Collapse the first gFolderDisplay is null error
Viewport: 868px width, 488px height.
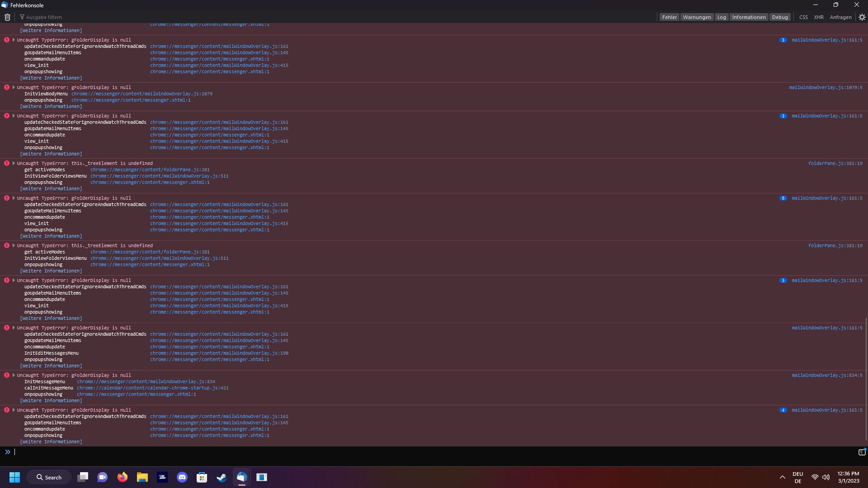click(x=14, y=40)
